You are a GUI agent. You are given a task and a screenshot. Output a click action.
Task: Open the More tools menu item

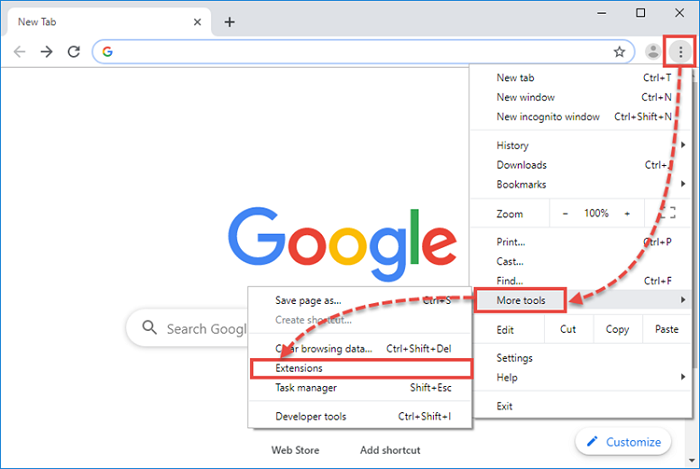(x=581, y=300)
